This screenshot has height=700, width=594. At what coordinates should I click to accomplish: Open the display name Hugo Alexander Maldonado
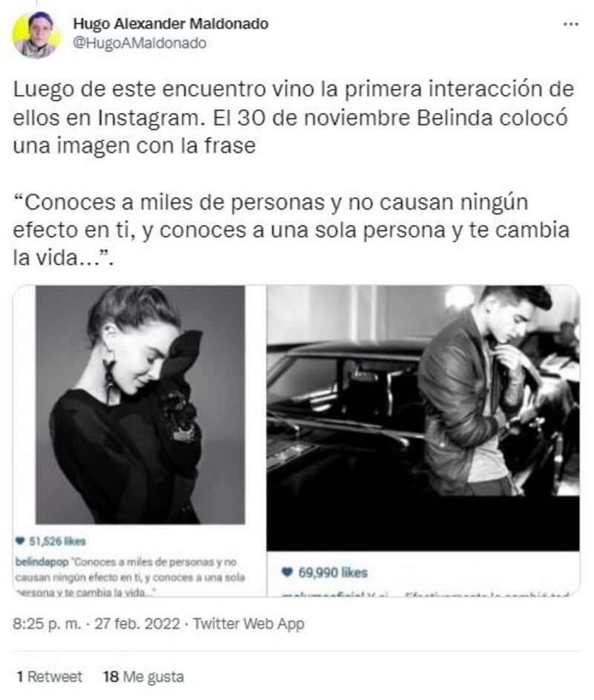[170, 23]
